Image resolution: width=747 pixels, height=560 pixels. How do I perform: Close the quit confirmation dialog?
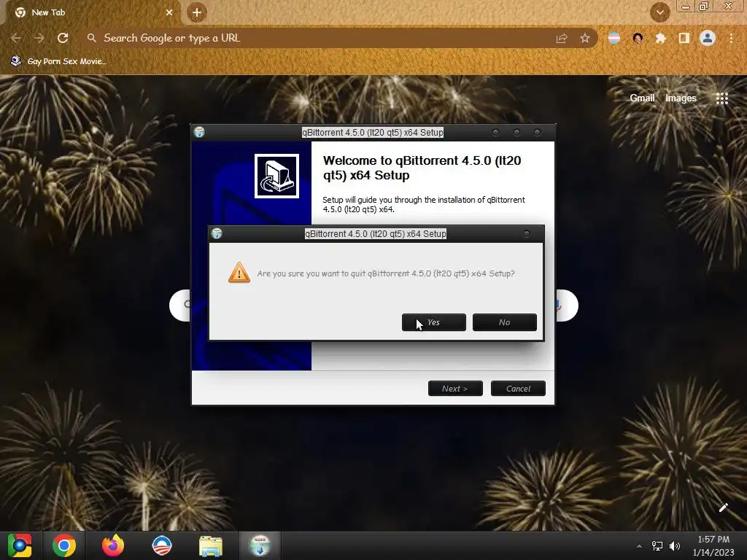[527, 234]
